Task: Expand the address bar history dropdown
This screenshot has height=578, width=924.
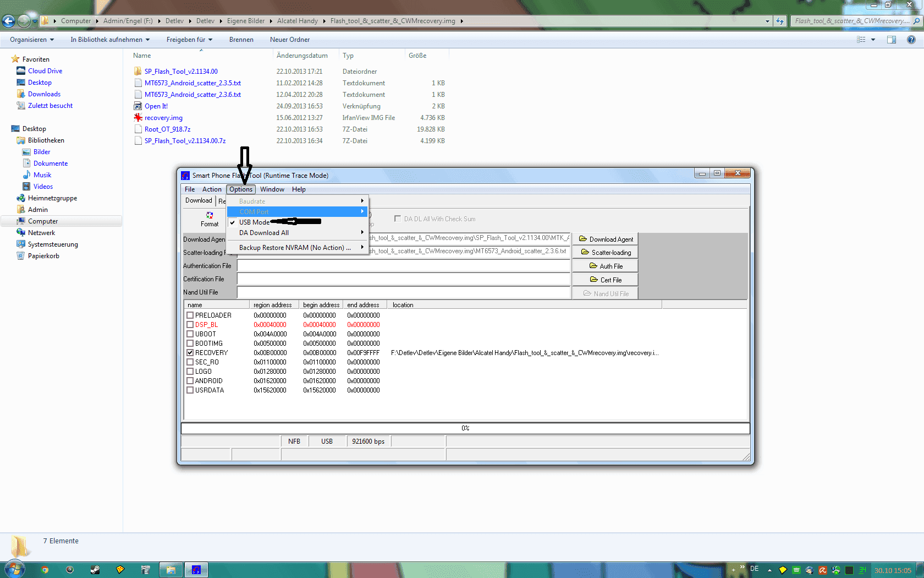Action: pyautogui.click(x=767, y=21)
